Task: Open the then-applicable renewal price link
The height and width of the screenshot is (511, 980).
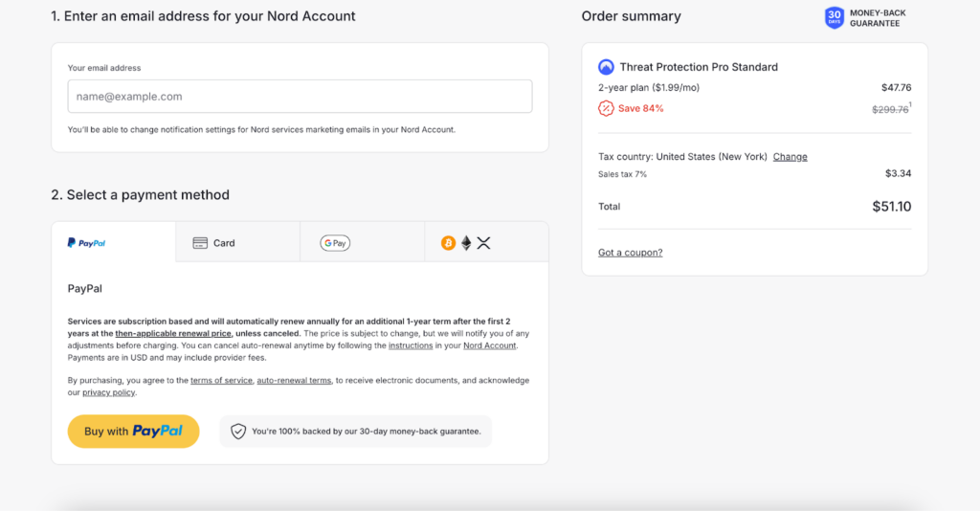Action: pyautogui.click(x=173, y=334)
